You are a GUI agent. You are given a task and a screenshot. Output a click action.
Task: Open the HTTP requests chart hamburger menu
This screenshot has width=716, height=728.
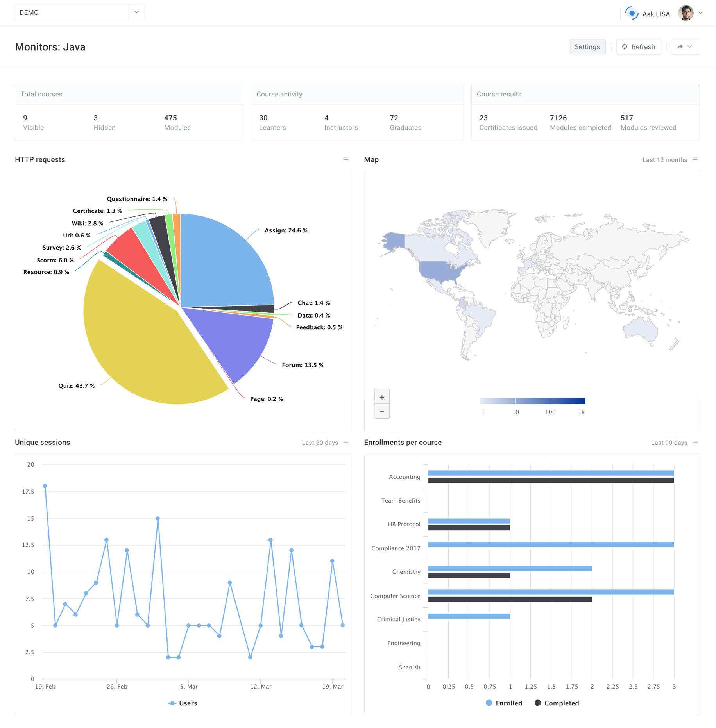tap(346, 159)
